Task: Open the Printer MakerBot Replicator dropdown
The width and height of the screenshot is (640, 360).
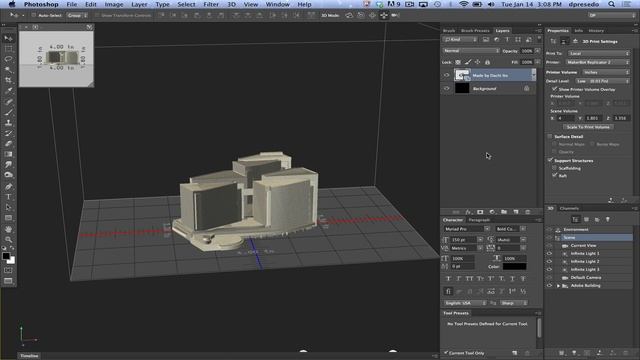Action: pyautogui.click(x=599, y=62)
